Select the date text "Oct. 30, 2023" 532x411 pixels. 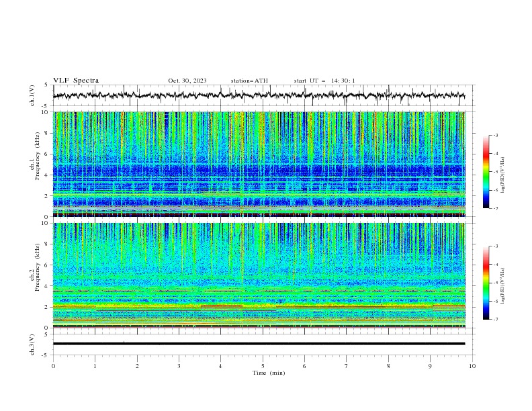[x=187, y=81]
